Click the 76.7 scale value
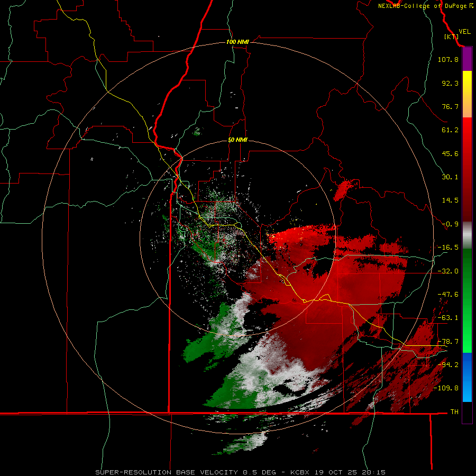 click(450, 106)
